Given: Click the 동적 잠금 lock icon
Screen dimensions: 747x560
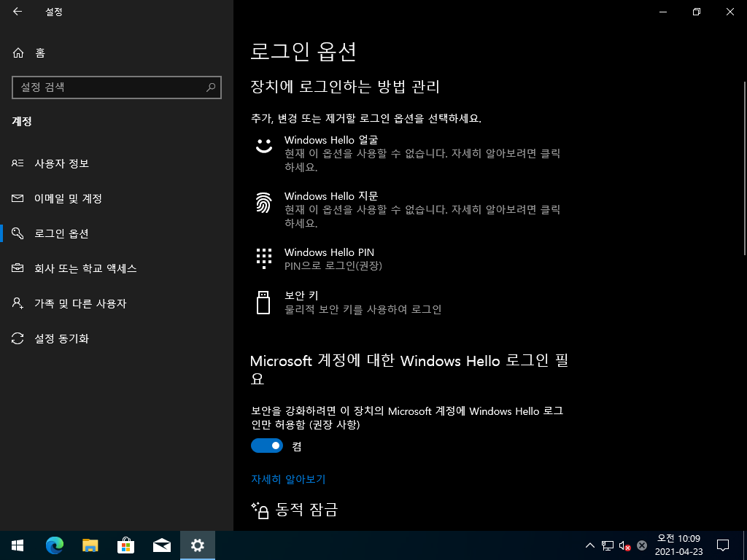Looking at the screenshot, I should (x=260, y=510).
